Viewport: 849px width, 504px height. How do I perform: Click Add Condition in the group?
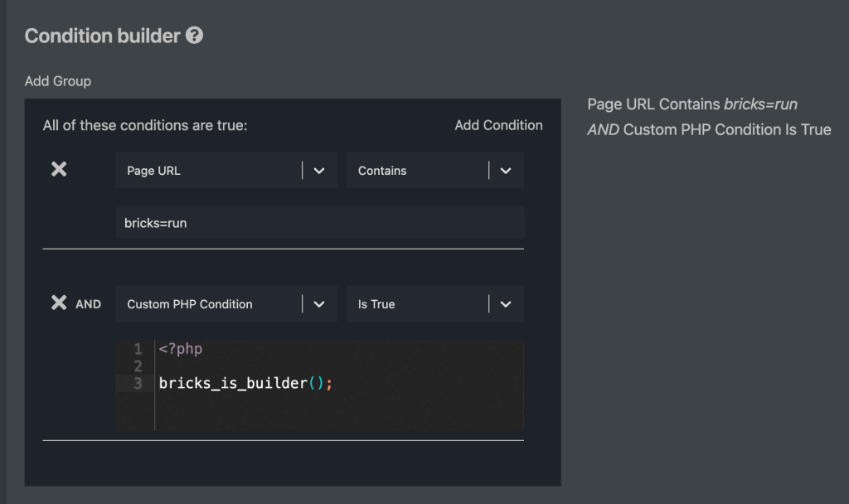coord(498,125)
